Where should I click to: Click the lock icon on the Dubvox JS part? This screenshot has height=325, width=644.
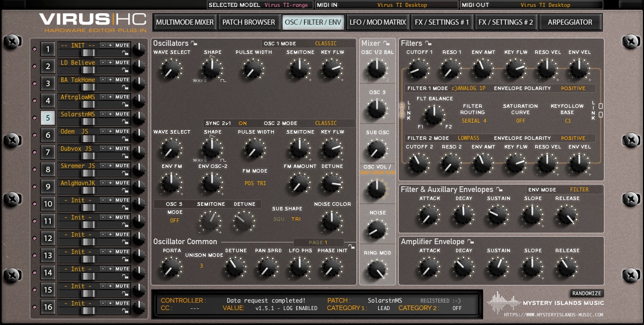125,156
